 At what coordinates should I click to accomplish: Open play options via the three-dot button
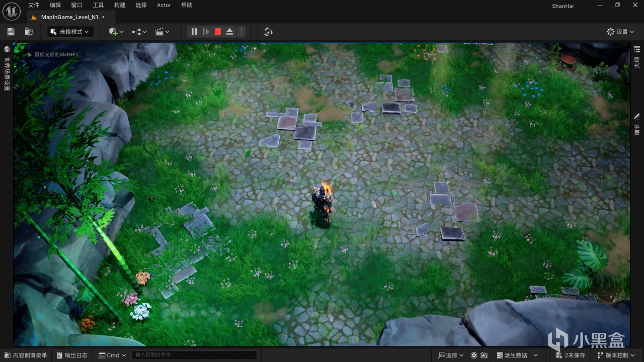click(x=241, y=32)
